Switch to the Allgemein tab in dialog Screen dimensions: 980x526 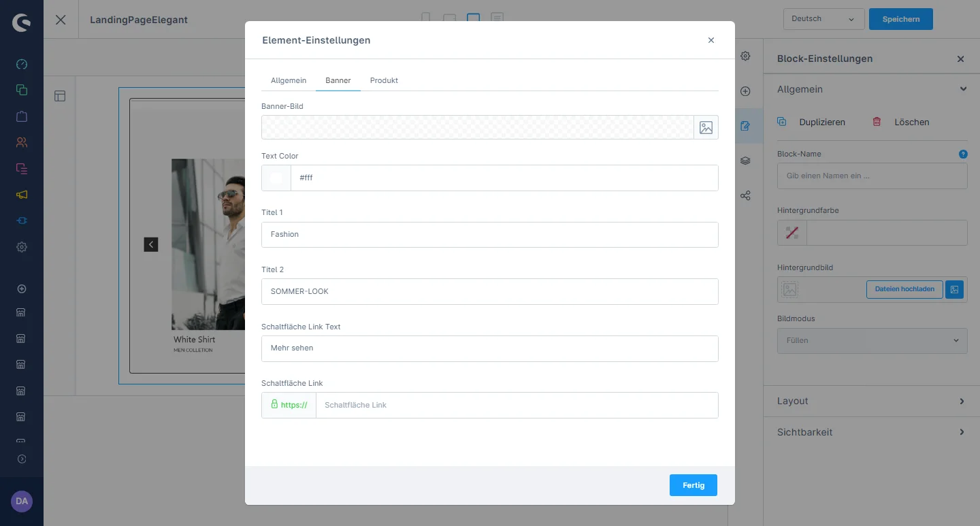(x=289, y=80)
